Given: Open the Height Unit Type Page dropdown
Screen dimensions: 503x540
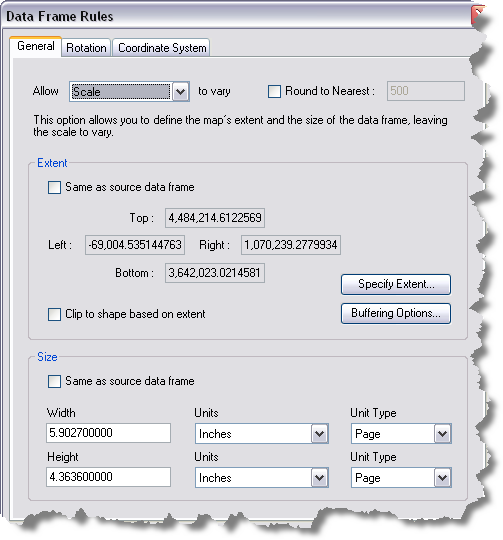Looking at the screenshot, I should click(x=401, y=477).
